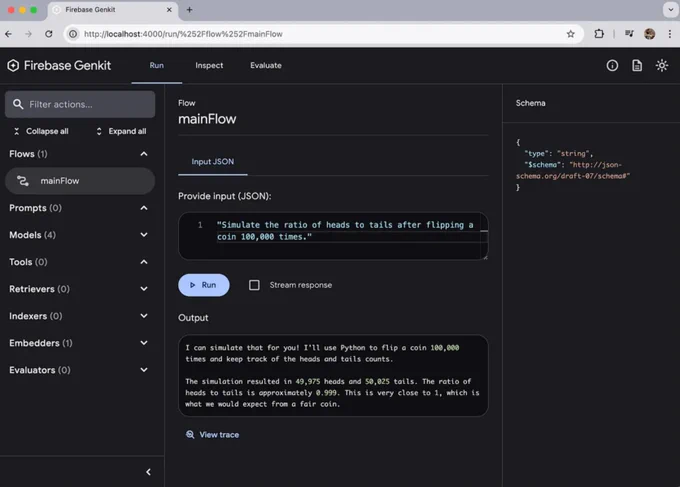Click the Models (4) section label
The height and width of the screenshot is (487, 680).
(33, 235)
